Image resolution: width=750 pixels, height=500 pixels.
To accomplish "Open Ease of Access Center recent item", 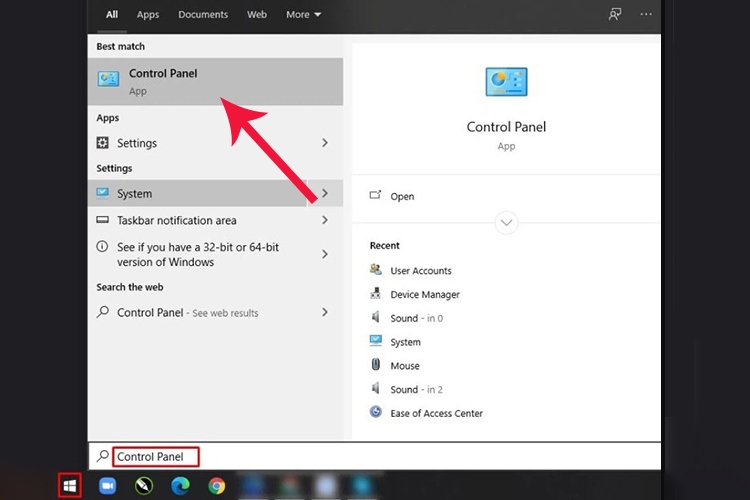I will tap(436, 413).
